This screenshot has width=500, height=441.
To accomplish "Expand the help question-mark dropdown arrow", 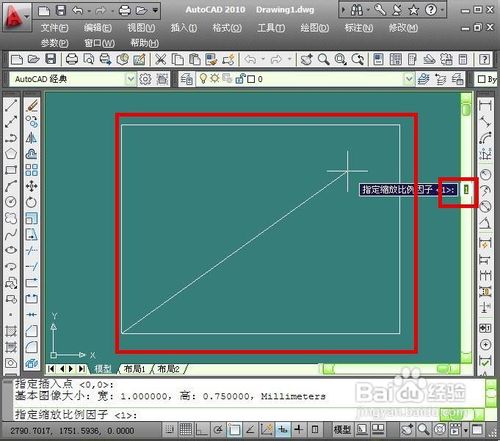I will 441,11.
